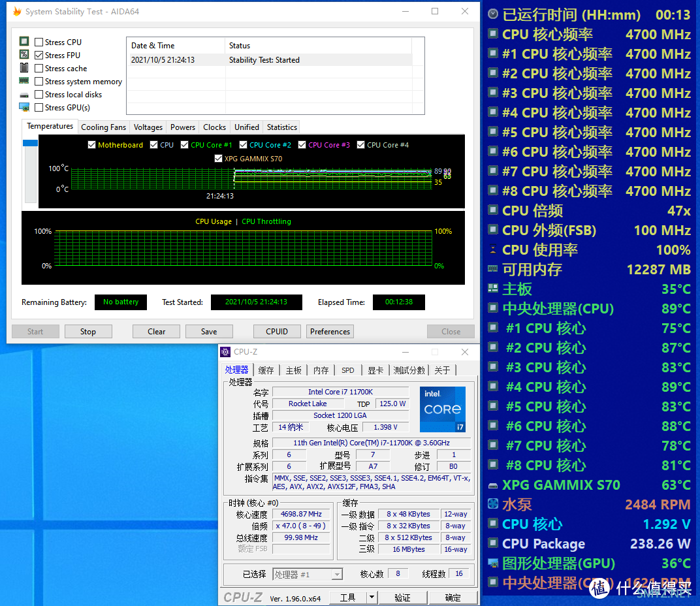Enable the Stress GPU(s) checkbox

click(x=39, y=107)
